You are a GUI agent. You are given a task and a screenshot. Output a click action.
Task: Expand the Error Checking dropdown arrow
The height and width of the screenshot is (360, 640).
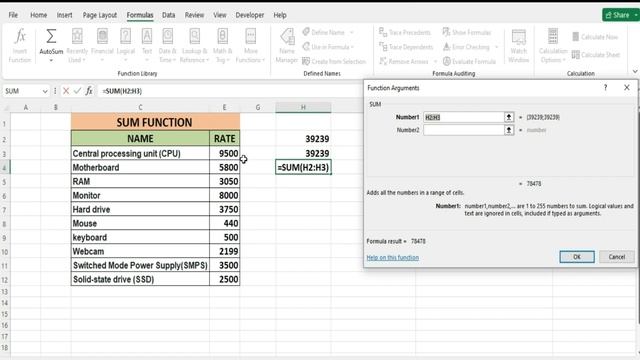tap(496, 47)
